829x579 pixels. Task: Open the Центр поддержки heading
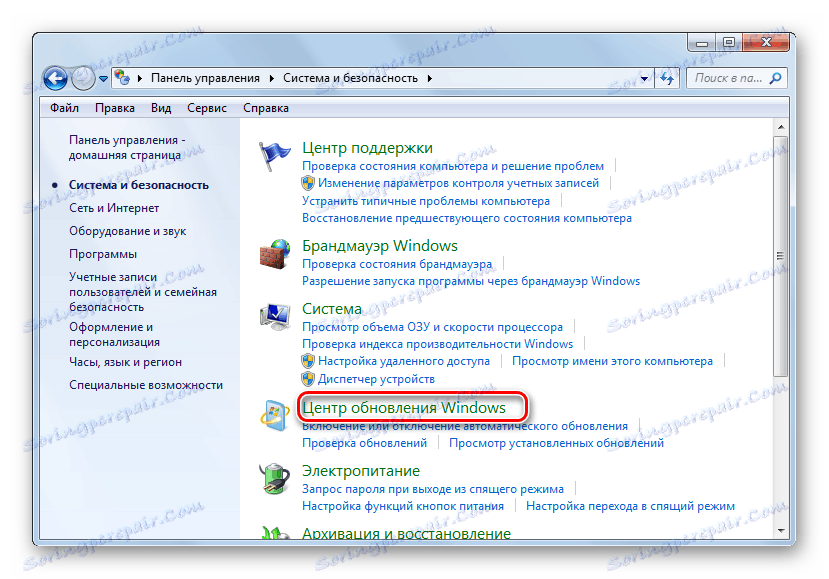(x=367, y=148)
